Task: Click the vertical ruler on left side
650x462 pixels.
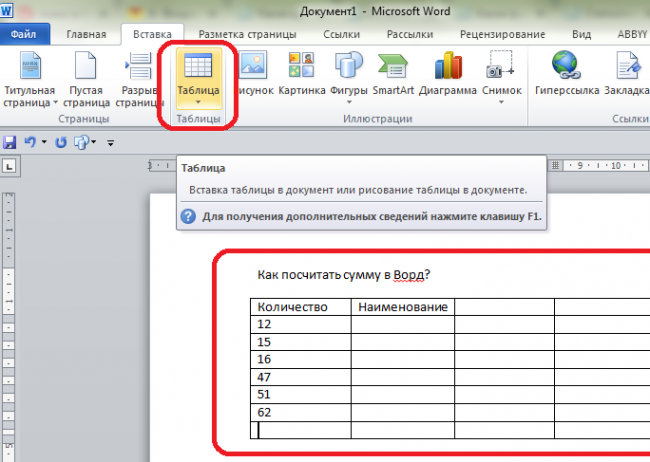Action: coord(9,326)
